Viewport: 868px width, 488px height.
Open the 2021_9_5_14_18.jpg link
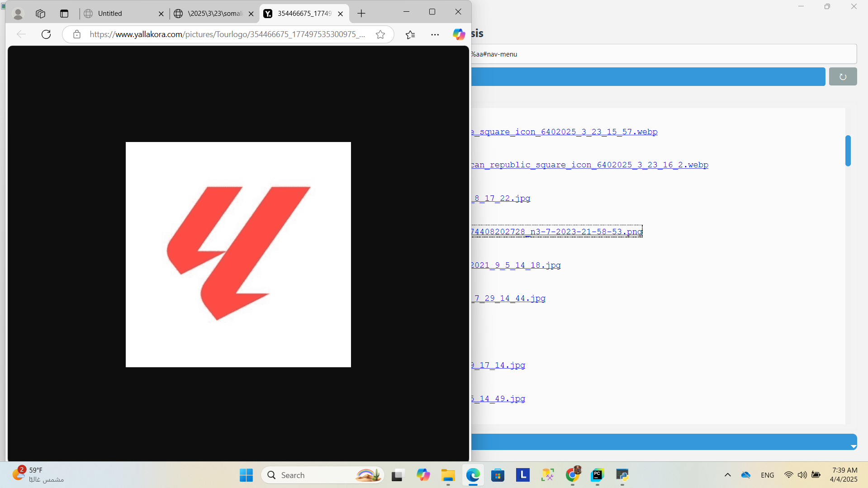click(516, 265)
